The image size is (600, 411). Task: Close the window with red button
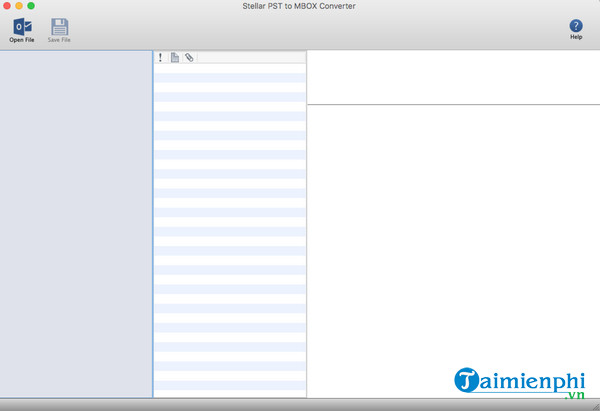(8, 6)
